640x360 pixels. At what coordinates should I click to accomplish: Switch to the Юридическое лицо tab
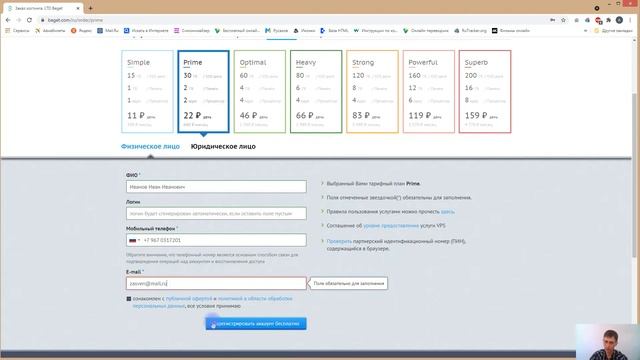223,146
